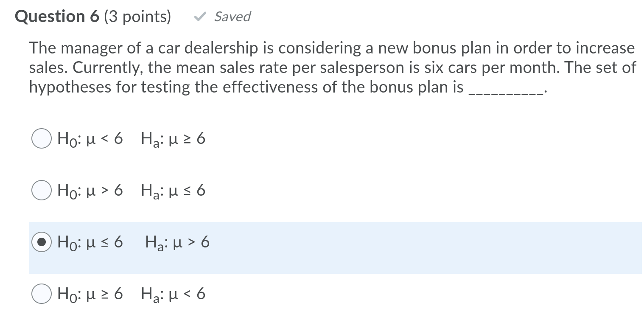This screenshot has width=644, height=309.
Task: Click the Saved checkmark icon
Action: pos(200,16)
